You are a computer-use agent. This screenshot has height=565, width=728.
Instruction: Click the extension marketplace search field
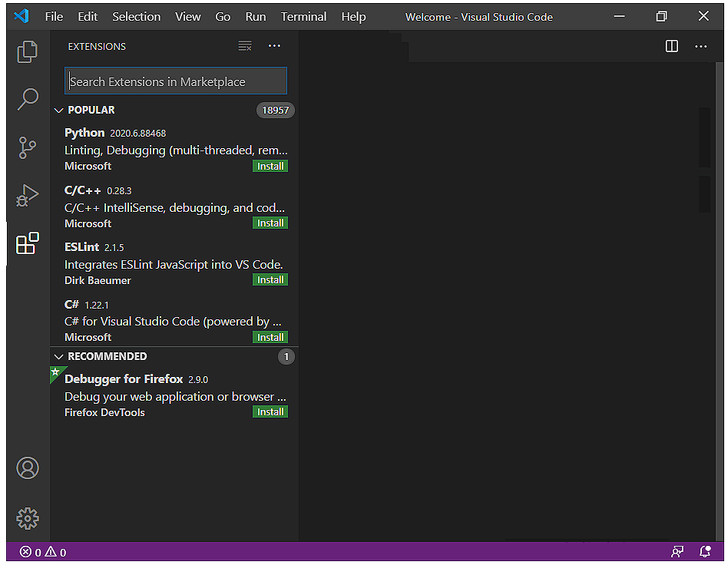(x=175, y=81)
